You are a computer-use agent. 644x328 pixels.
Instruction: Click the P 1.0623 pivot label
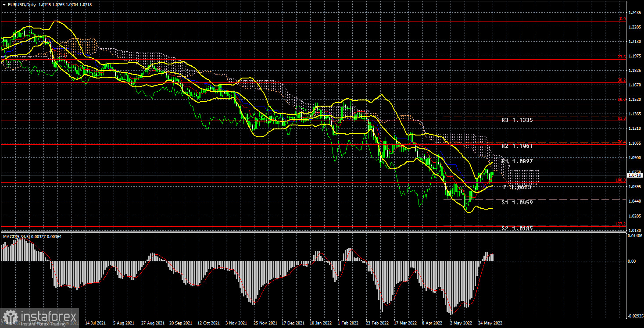click(x=517, y=187)
